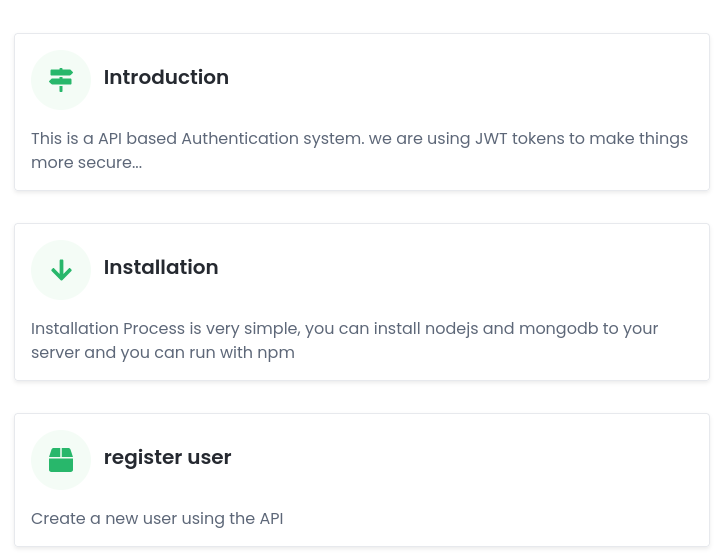Click the words "Authentication system" in Introduction

[273, 138]
